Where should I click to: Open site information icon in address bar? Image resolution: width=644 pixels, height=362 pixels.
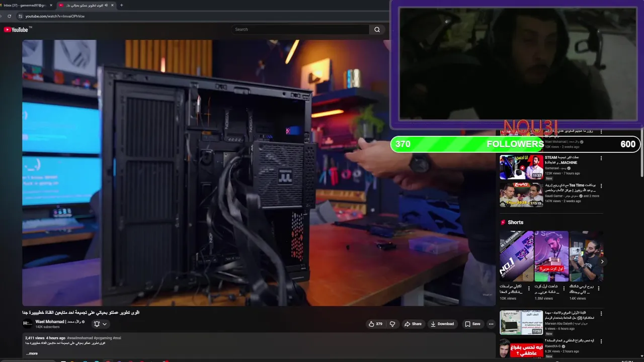pos(20,16)
